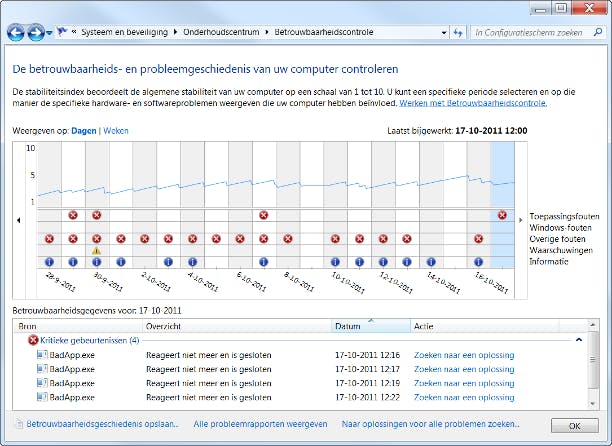Select the Overige fouten error icon for 10-10-2011
This screenshot has width=612, height=446.
335,239
